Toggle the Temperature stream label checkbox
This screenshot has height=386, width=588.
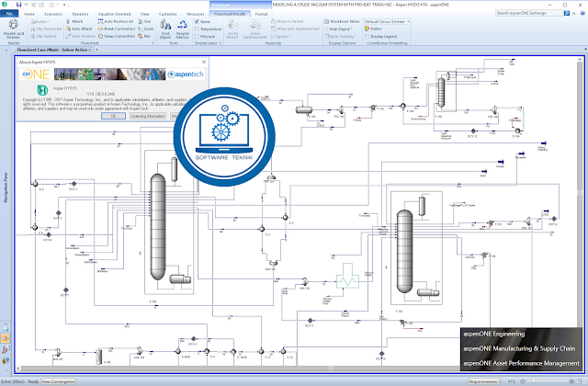coord(197,28)
